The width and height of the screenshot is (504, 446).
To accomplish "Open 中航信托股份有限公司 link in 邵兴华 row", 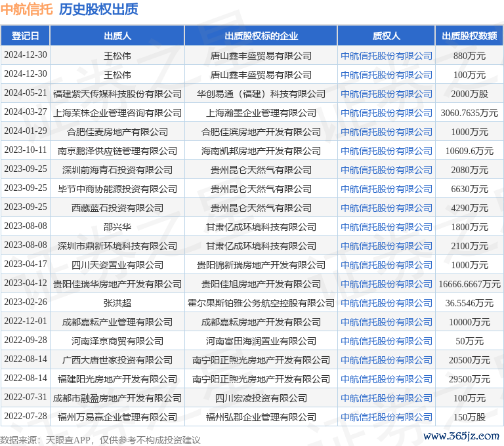I will [387, 227].
